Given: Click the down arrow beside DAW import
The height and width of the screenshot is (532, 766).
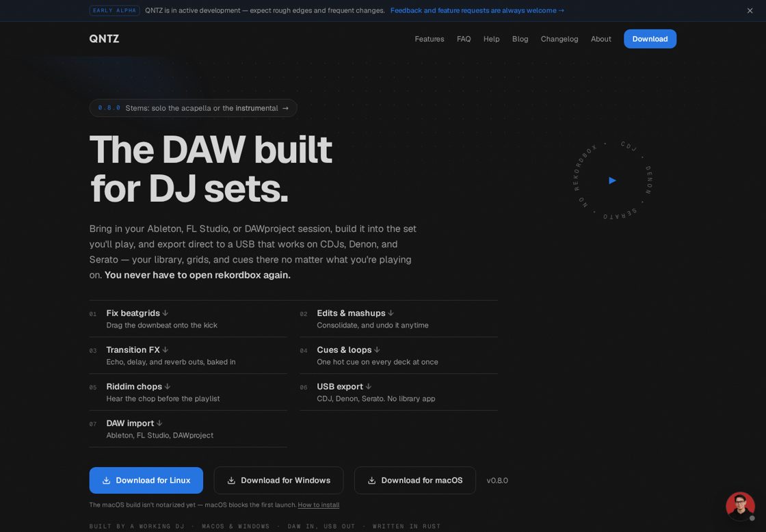Looking at the screenshot, I should pyautogui.click(x=159, y=423).
